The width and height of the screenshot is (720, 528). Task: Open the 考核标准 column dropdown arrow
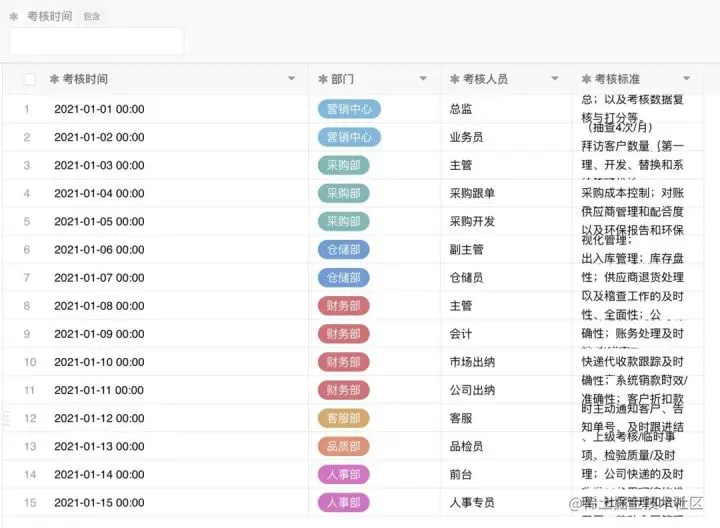point(686,79)
